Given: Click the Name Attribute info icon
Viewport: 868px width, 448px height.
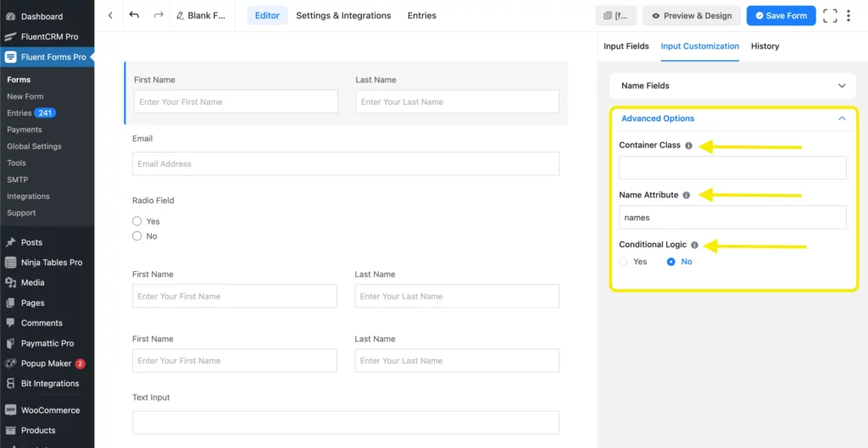Looking at the screenshot, I should click(x=687, y=196).
